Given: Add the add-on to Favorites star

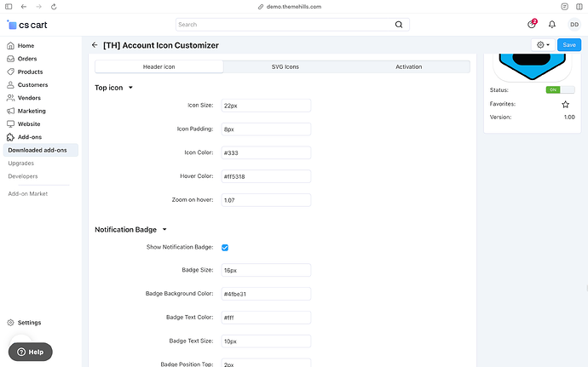Looking at the screenshot, I should [x=566, y=104].
